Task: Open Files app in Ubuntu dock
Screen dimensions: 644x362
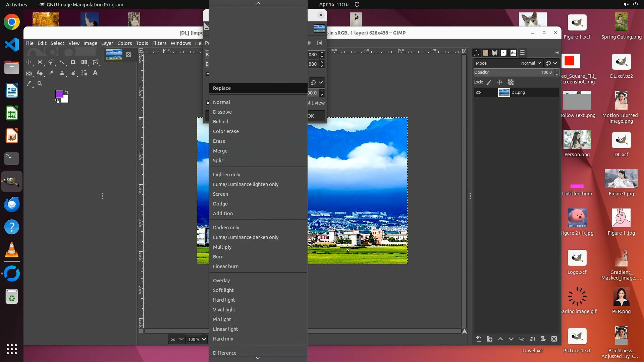Action: (12, 68)
